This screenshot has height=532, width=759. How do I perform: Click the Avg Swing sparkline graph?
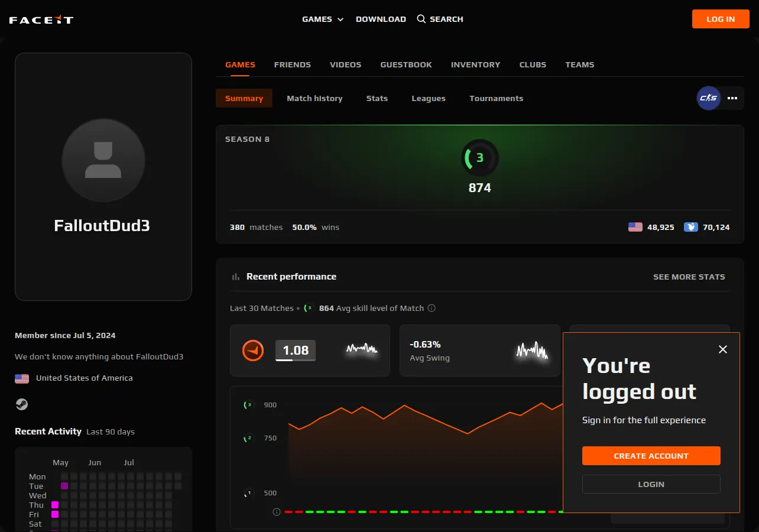point(532,351)
